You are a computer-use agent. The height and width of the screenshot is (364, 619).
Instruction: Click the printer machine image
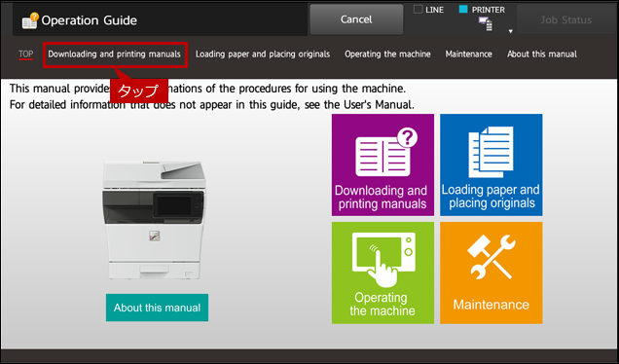pyautogui.click(x=154, y=220)
